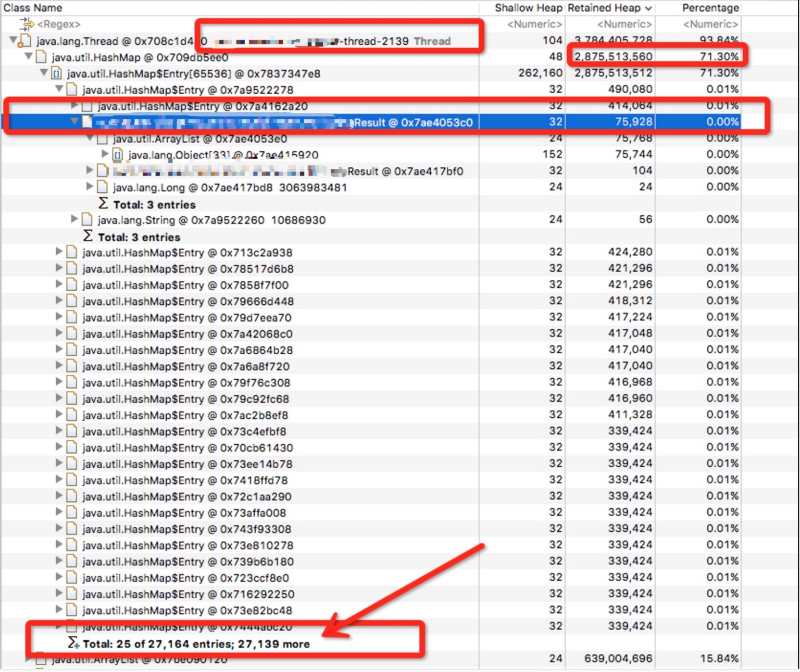This screenshot has height=672, width=800.
Task: Expand the java.lang.Long @ 0x7ae417bd8 node
Action: pos(89,186)
